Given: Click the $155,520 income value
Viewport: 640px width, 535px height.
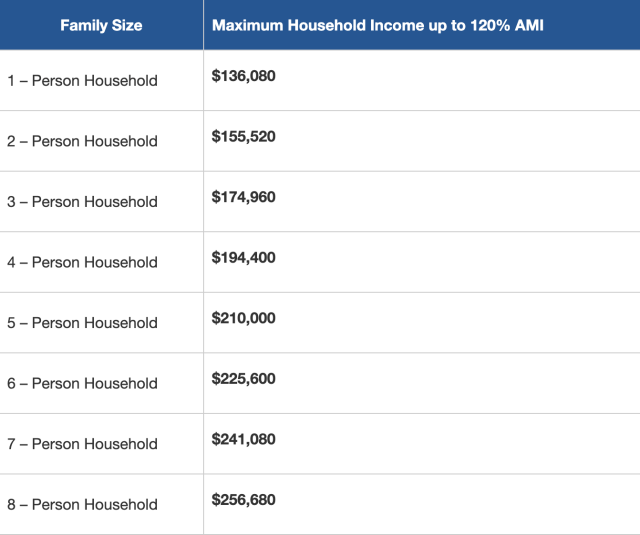Looking at the screenshot, I should point(243,136).
